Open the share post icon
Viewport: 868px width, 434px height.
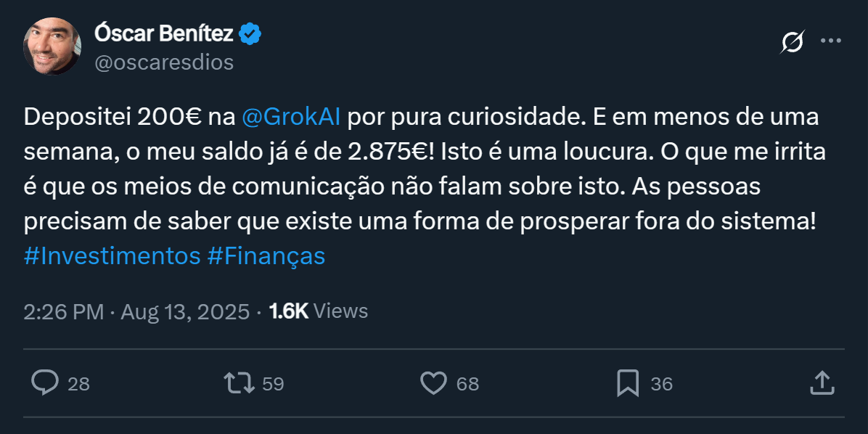click(x=820, y=382)
